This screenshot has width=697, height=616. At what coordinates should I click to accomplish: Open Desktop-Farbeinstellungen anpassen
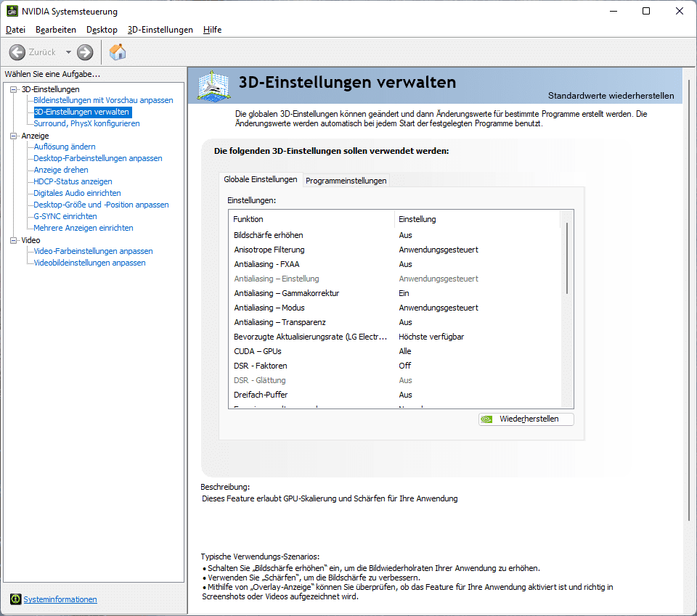98,158
